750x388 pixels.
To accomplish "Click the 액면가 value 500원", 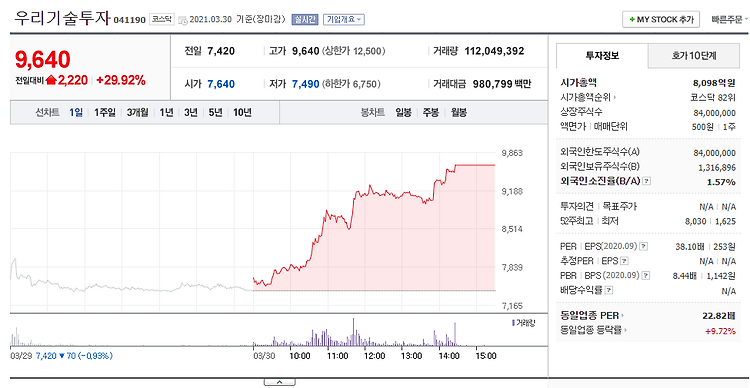I will (x=704, y=127).
